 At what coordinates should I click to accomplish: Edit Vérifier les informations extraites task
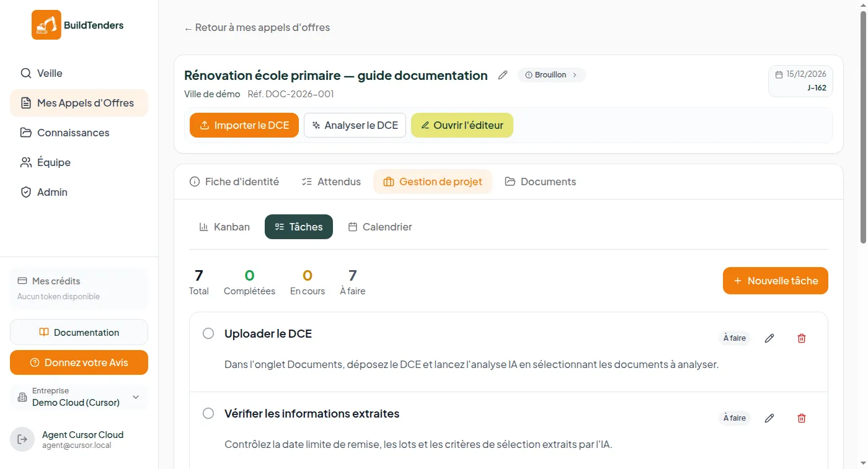(x=769, y=418)
